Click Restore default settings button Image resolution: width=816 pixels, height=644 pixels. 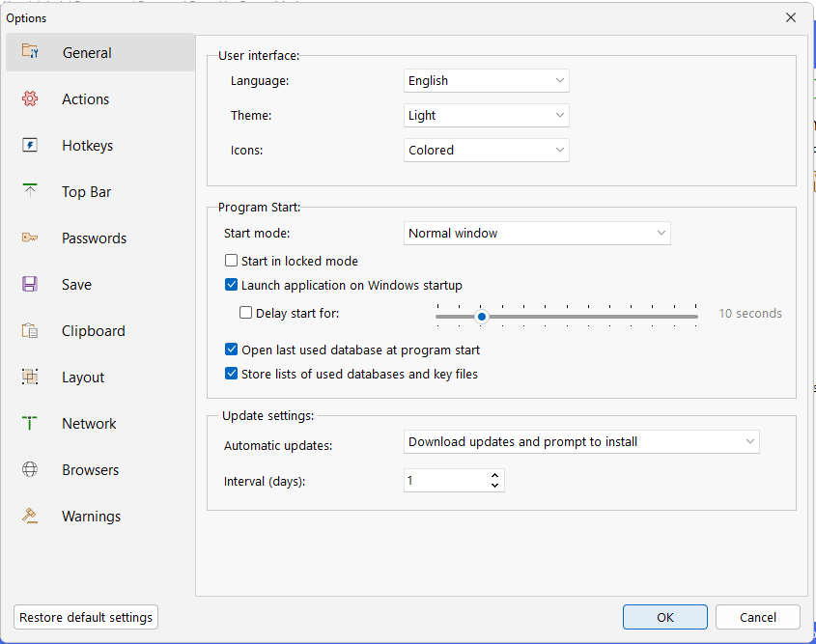tap(86, 617)
